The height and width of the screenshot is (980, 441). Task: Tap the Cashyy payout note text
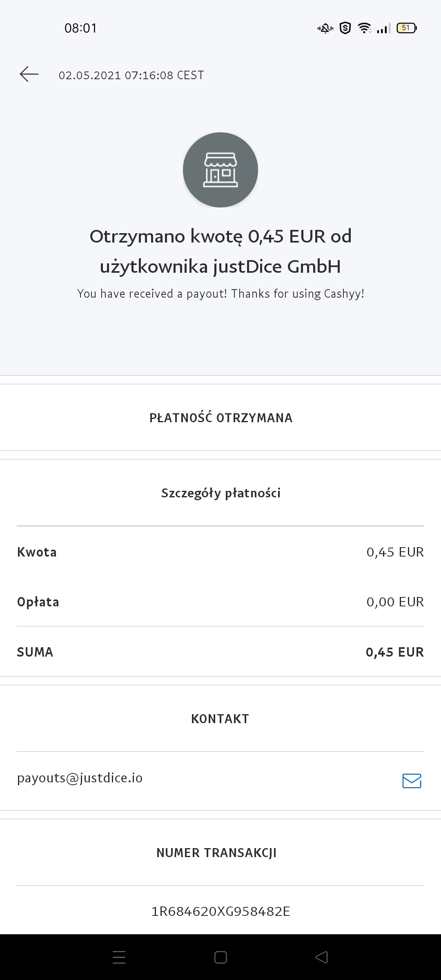[220, 294]
